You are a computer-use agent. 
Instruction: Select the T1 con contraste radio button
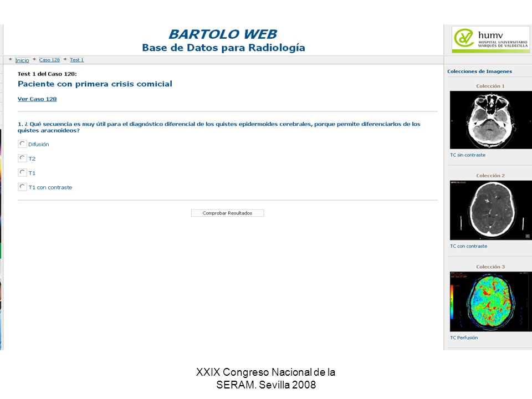tap(22, 187)
